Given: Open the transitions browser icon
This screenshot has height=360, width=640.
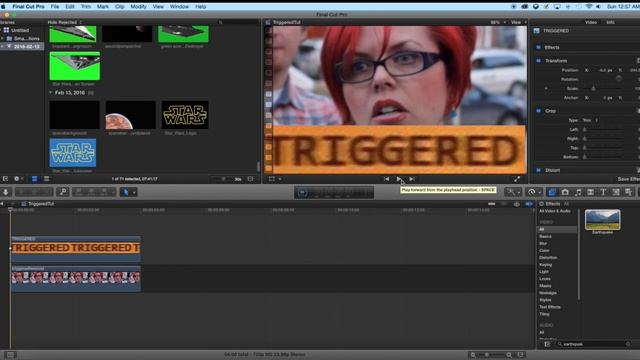Looking at the screenshot, I should pos(591,192).
